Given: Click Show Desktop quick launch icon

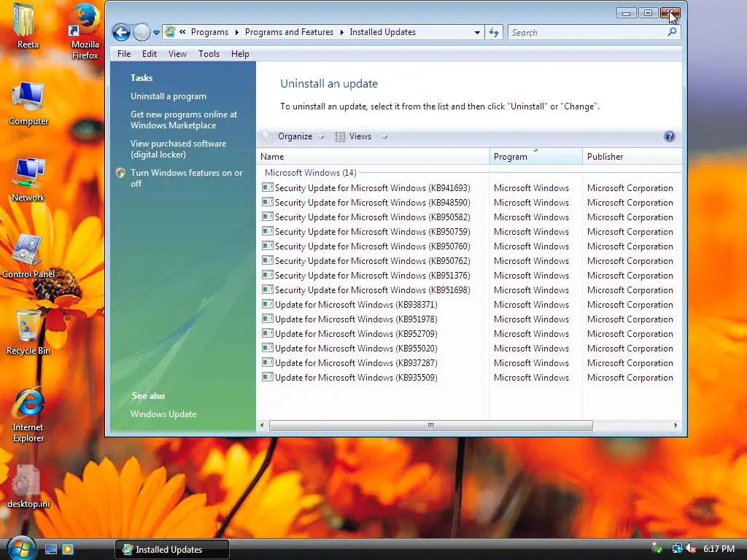Looking at the screenshot, I should pos(51,550).
